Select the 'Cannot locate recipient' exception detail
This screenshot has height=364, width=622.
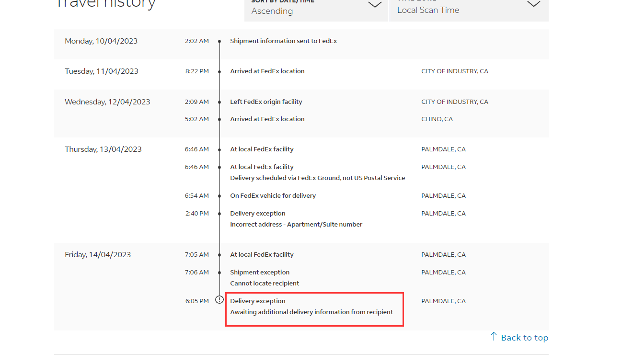pos(265,284)
